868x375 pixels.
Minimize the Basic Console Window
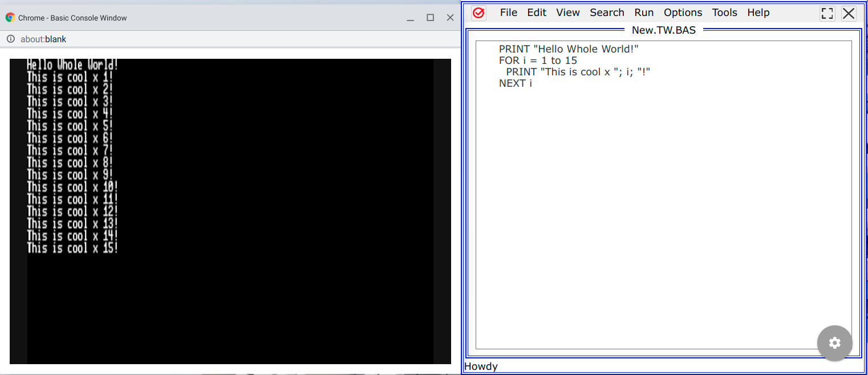410,18
